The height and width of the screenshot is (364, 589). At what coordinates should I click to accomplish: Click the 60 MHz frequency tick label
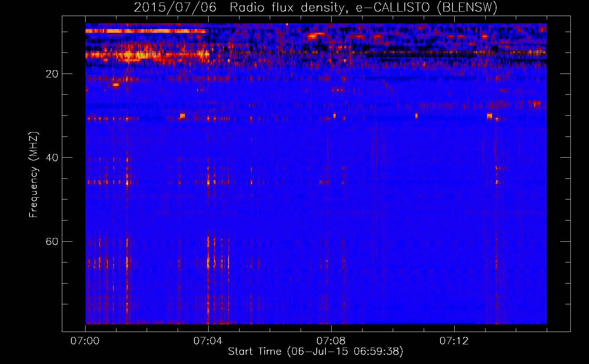[x=52, y=241]
